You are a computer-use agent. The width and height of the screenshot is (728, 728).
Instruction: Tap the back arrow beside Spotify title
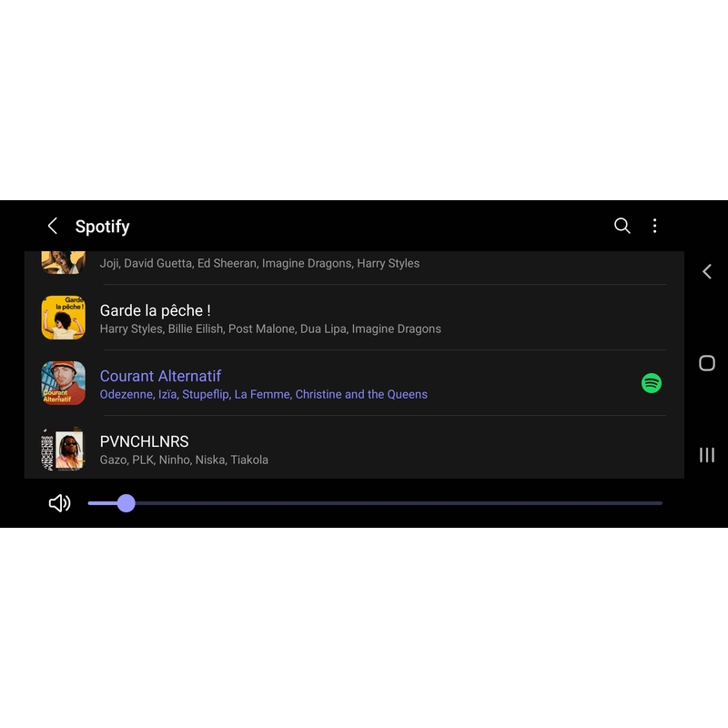(53, 226)
